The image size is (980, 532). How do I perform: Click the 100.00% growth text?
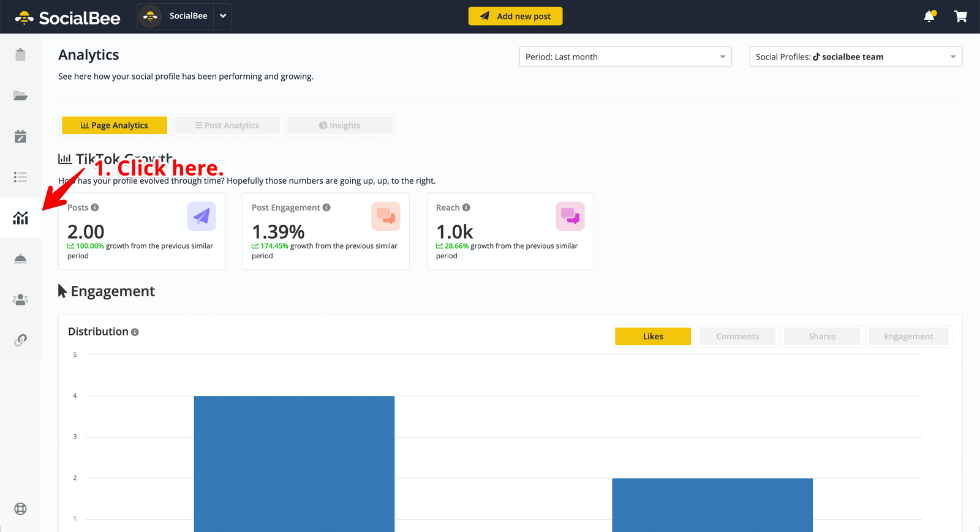click(x=90, y=246)
